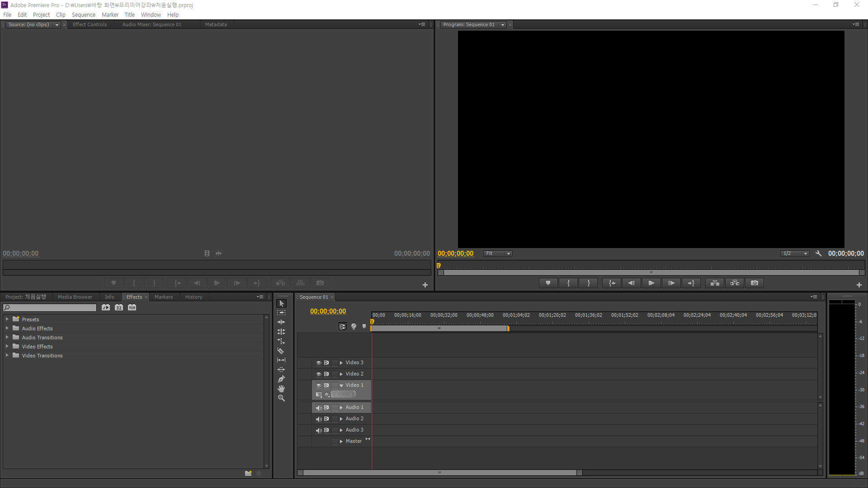Image resolution: width=868 pixels, height=488 pixels.
Task: Toggle Snap in the timeline header
Action: coord(343,326)
